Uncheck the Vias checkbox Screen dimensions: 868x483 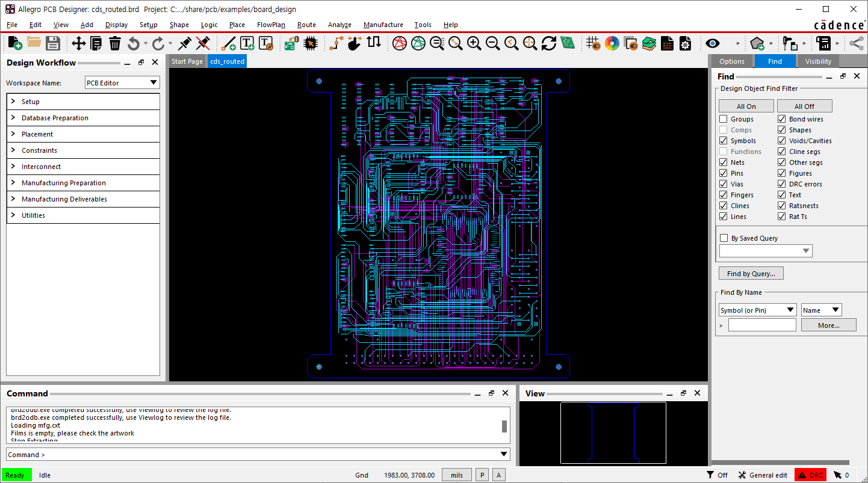(x=724, y=184)
